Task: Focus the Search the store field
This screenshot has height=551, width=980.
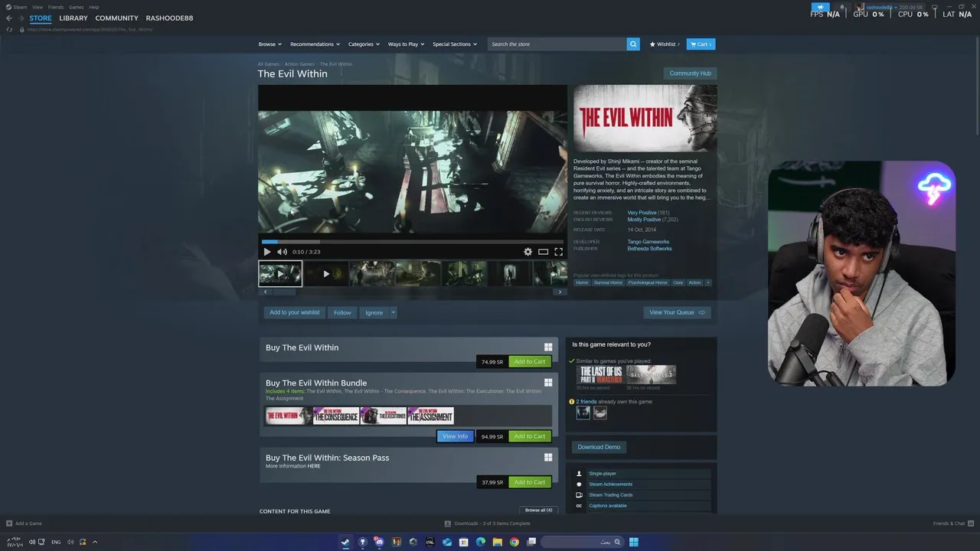Action: [x=557, y=44]
